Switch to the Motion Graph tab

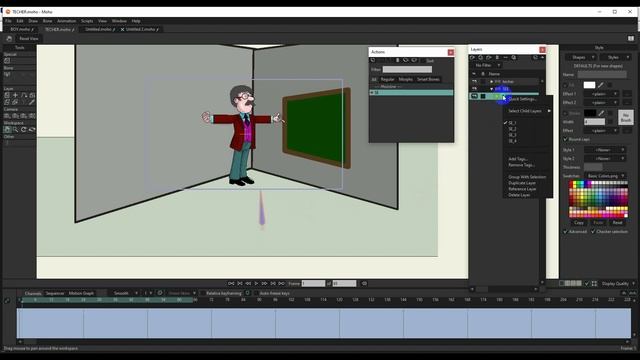(81, 293)
